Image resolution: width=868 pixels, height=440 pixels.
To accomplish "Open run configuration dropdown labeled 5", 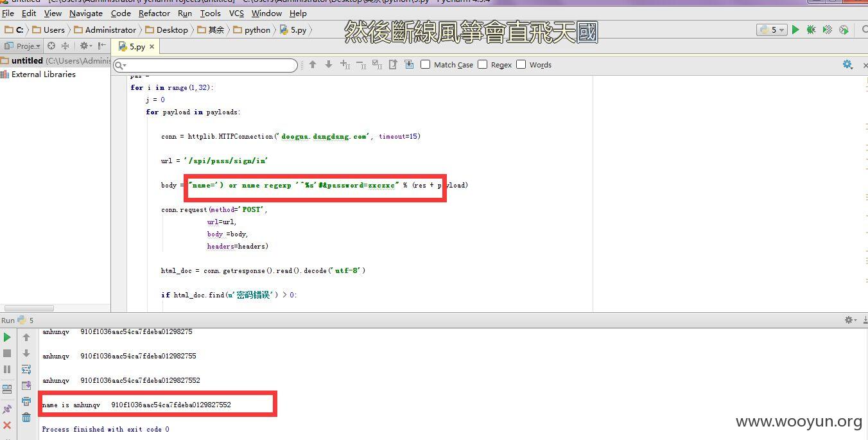I will [x=772, y=30].
